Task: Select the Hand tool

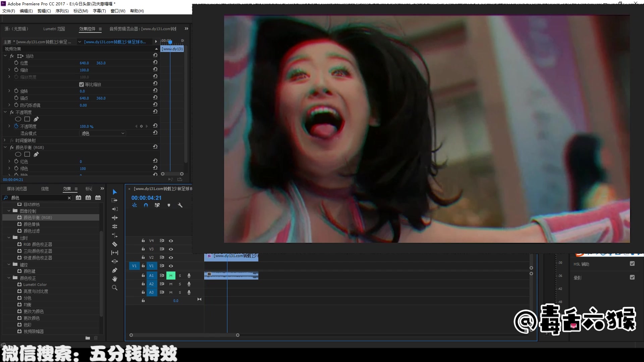Action: [x=115, y=279]
